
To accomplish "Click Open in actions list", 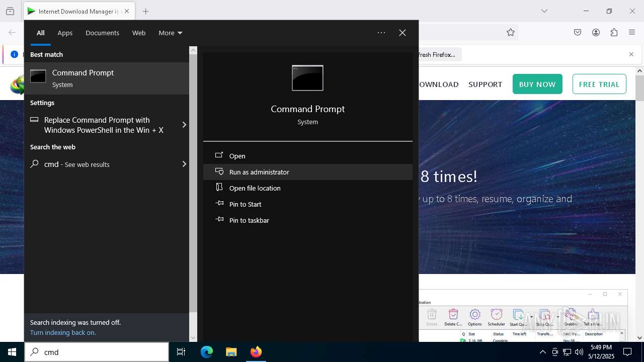I will (x=308, y=156).
